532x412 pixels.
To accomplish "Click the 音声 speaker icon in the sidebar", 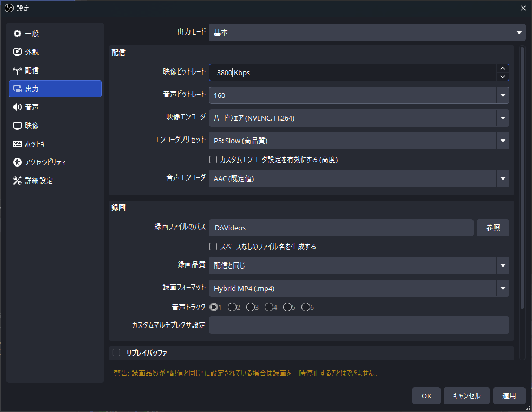I will tap(17, 107).
